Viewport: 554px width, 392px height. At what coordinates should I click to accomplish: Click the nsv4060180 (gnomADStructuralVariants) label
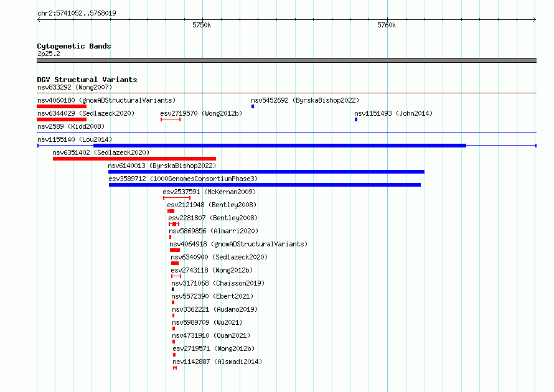[x=106, y=100]
